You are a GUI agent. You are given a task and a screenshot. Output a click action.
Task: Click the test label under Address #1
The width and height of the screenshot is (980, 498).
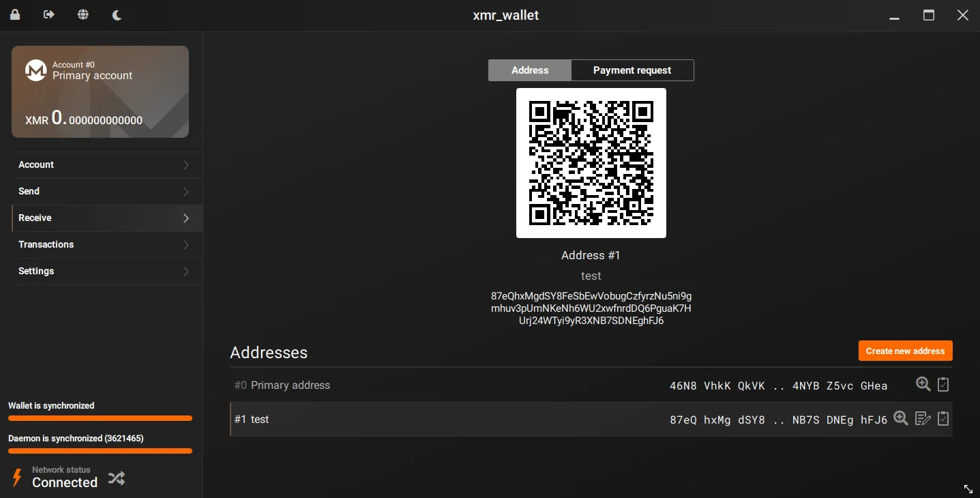pos(591,276)
